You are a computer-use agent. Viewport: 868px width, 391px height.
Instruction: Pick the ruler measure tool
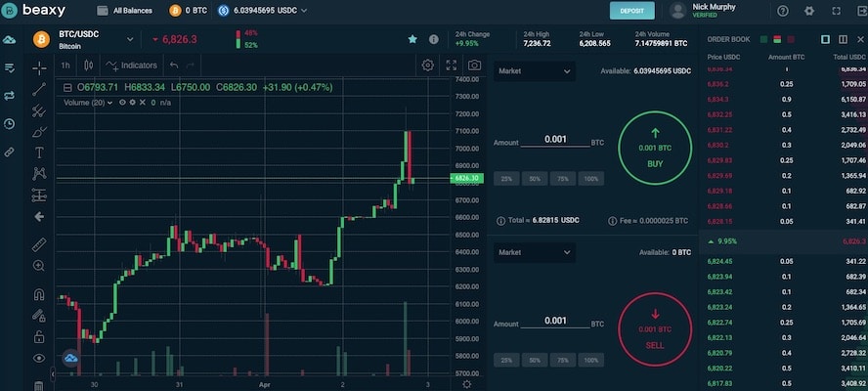coord(39,244)
